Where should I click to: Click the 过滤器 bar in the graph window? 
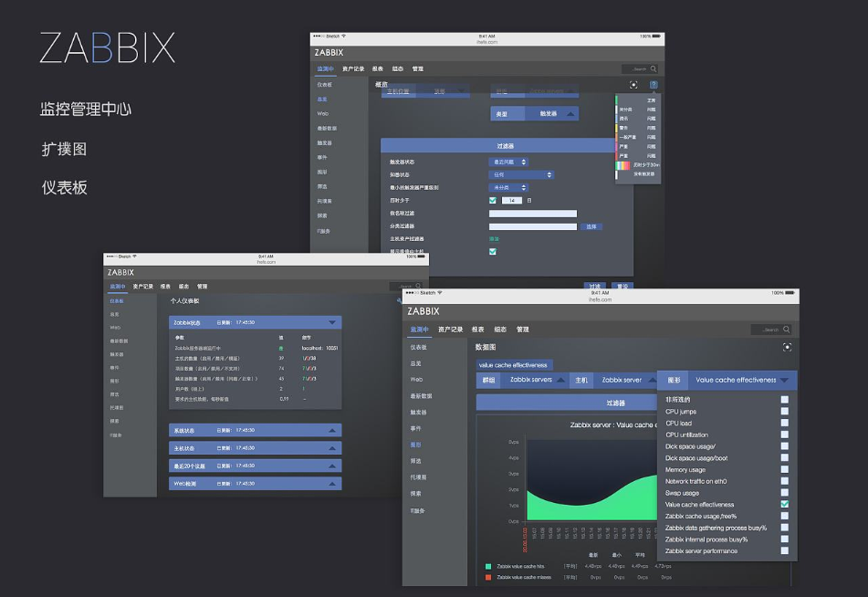(x=567, y=403)
